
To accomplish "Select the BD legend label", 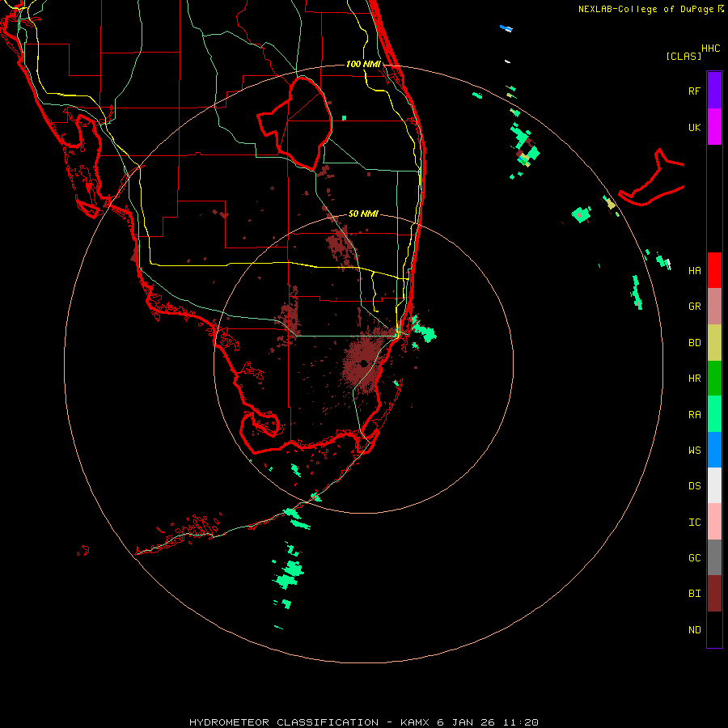I will click(694, 343).
